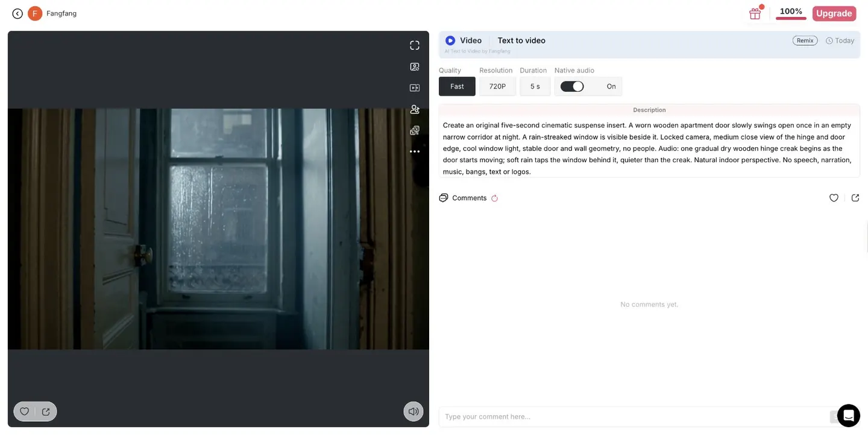The width and height of the screenshot is (868, 435).
Task: Open the 720P resolution option
Action: click(x=497, y=86)
